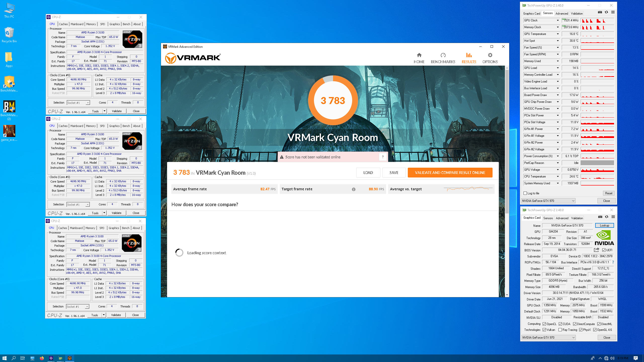Screen dimensions: 644x362
Task: Open taskbar search icon
Action: [14, 358]
